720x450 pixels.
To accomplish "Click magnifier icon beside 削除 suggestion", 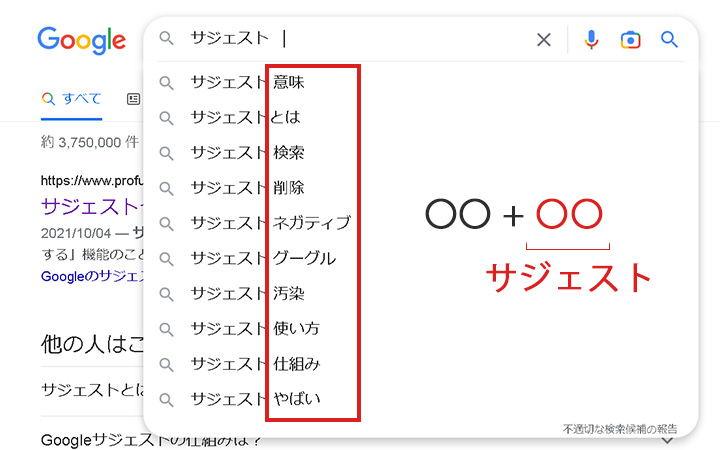I will [166, 189].
